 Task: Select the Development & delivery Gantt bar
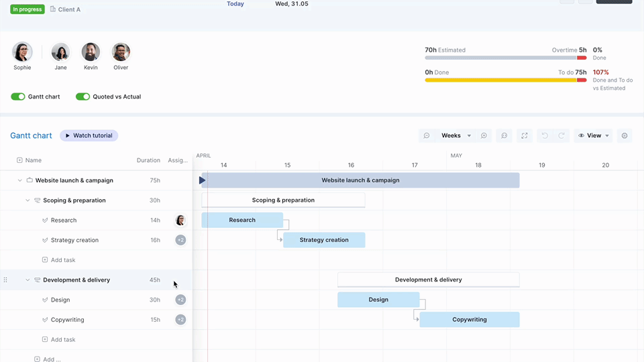coord(429,280)
